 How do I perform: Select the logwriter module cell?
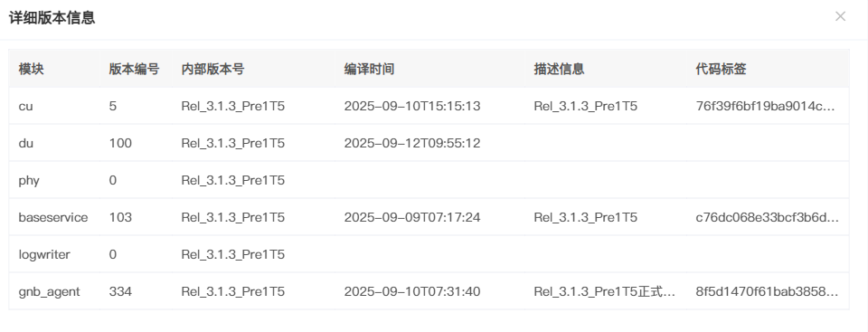click(x=44, y=254)
